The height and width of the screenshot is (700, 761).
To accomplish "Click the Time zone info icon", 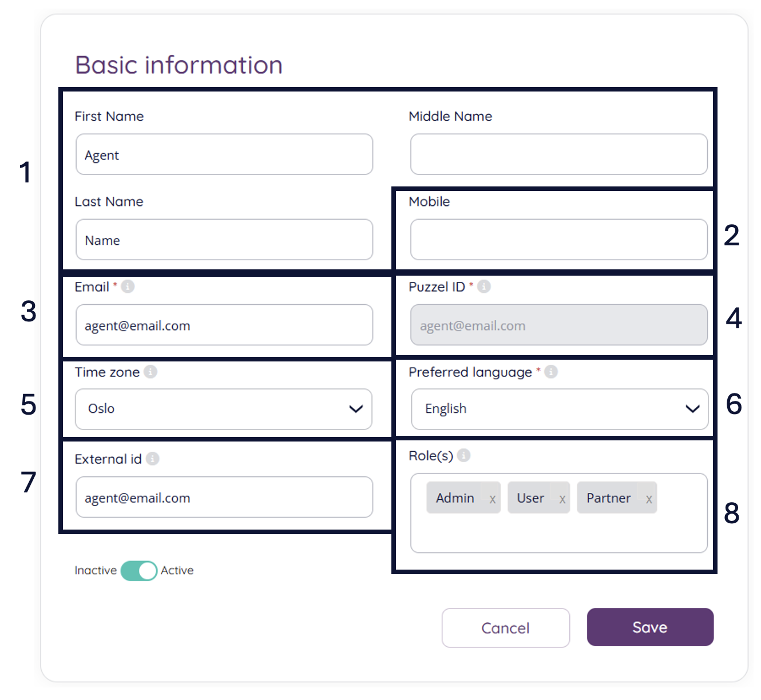I will pyautogui.click(x=150, y=372).
